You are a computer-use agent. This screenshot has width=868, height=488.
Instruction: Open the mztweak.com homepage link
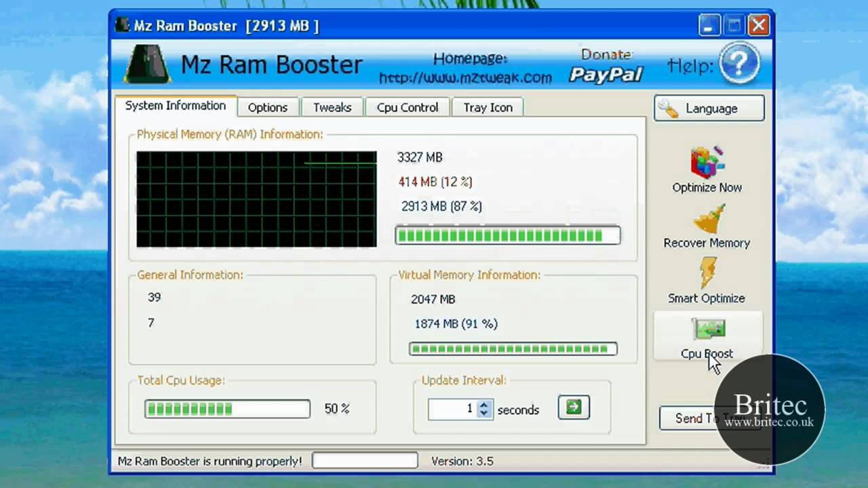click(465, 78)
